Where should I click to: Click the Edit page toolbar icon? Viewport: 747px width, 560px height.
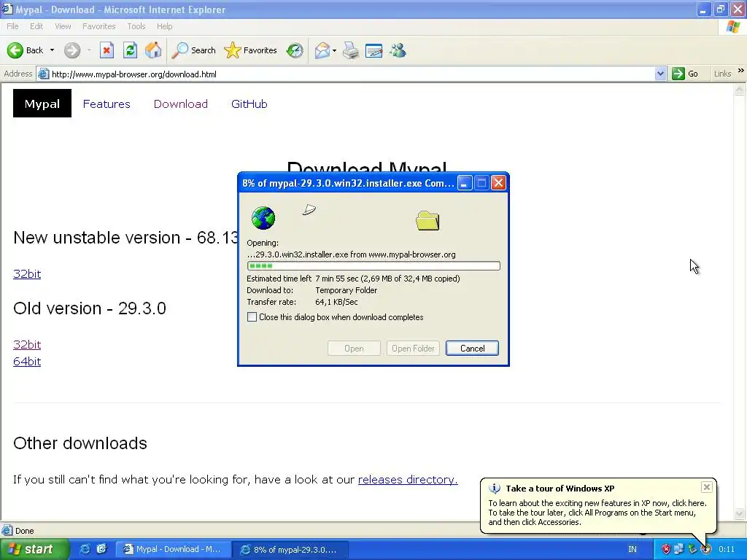[374, 50]
